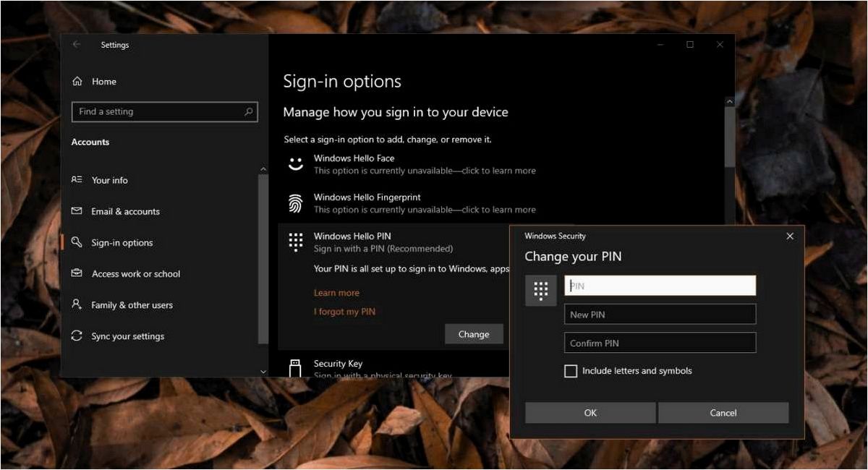Screen dimensions: 868x470
Task: Open the Your info page
Action: click(109, 180)
